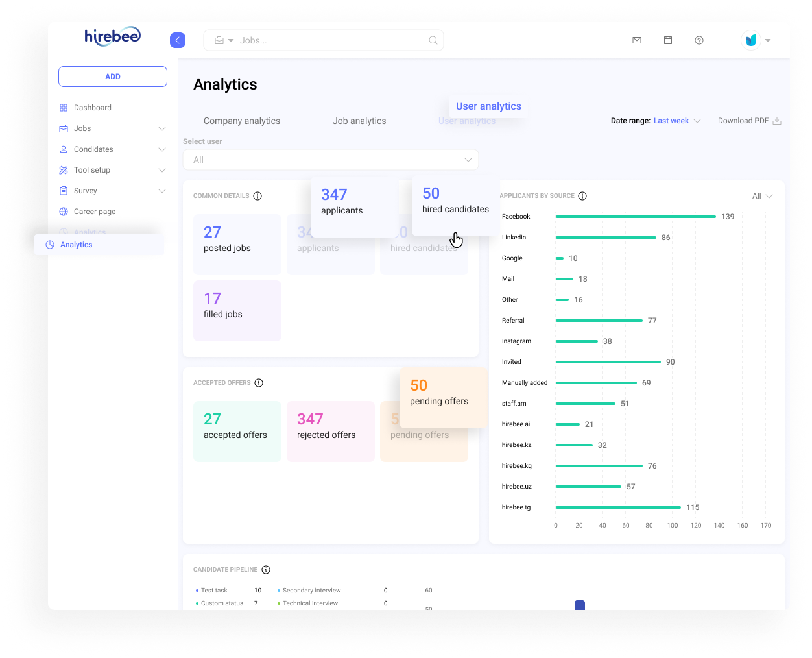Viewport: 812px width, 658px height.
Task: Open the Dashboard section from the sidebar
Action: 93,107
